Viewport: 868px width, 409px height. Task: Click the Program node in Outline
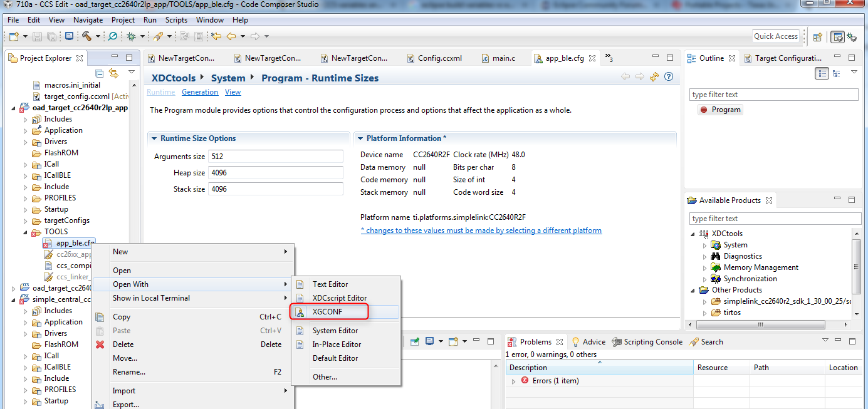click(x=720, y=109)
